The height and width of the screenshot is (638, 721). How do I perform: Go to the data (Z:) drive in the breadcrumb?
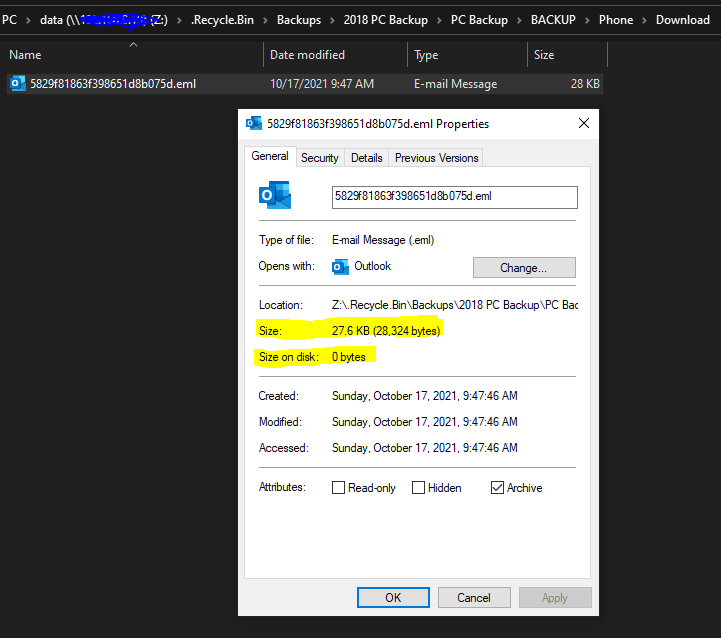click(104, 20)
